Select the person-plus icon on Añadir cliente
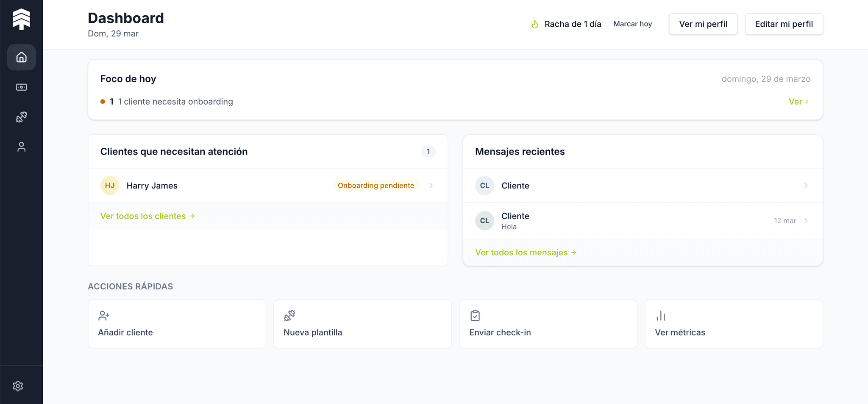 (x=104, y=315)
